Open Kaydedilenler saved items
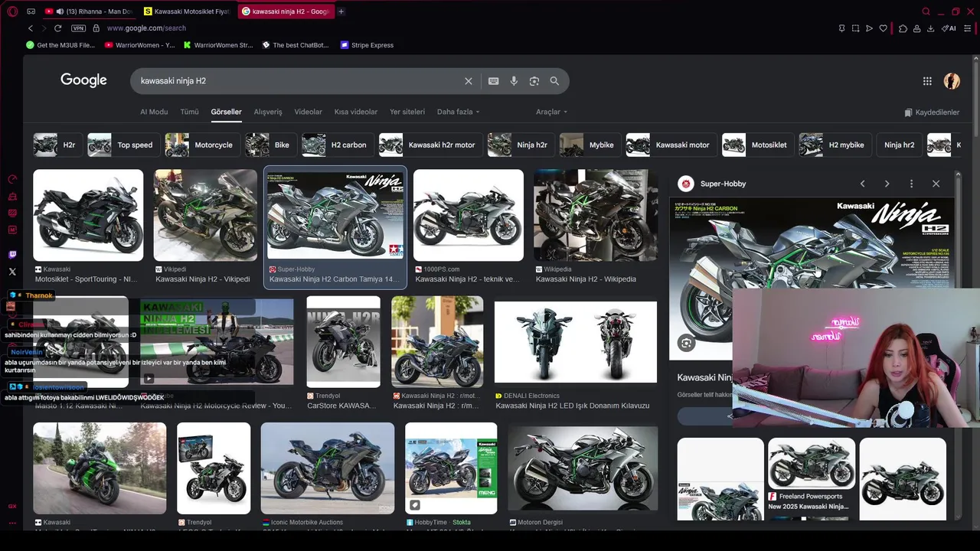This screenshot has width=980, height=551. click(x=932, y=112)
